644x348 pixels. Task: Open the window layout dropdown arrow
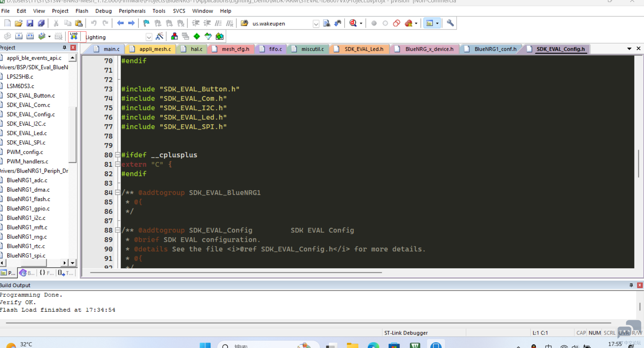coord(437,24)
